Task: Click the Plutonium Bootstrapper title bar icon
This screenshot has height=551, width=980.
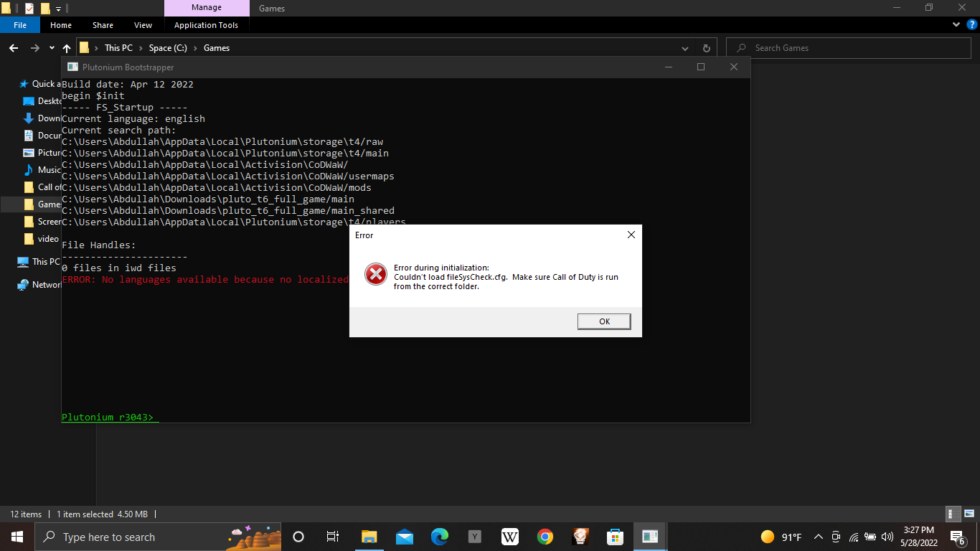Action: [73, 67]
